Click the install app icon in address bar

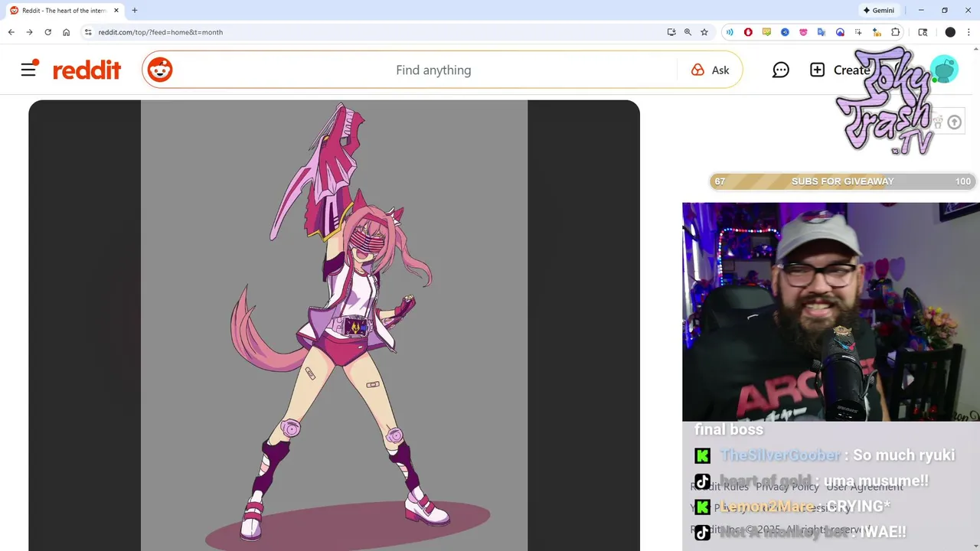tap(671, 32)
